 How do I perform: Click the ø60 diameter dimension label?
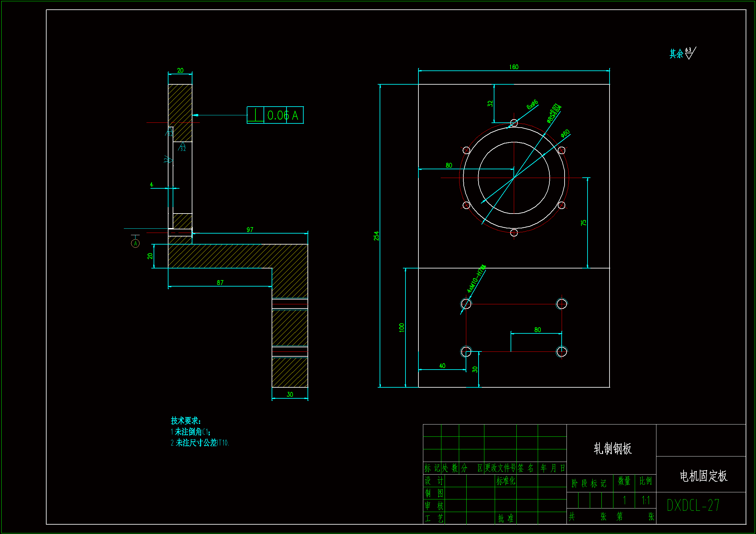(x=565, y=133)
